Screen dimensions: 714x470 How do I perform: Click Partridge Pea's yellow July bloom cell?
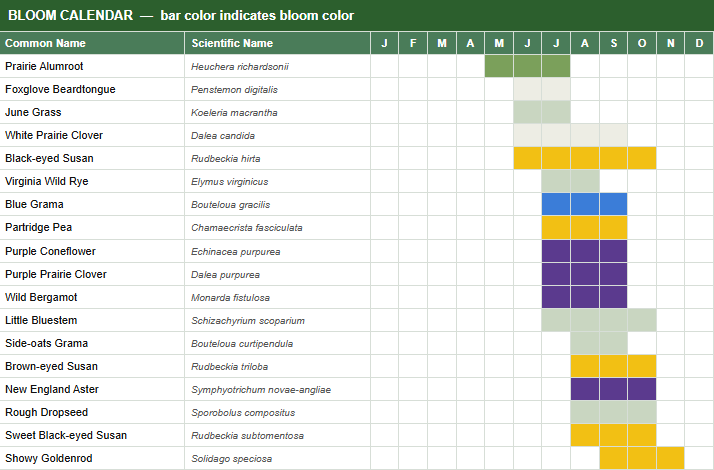tap(556, 227)
